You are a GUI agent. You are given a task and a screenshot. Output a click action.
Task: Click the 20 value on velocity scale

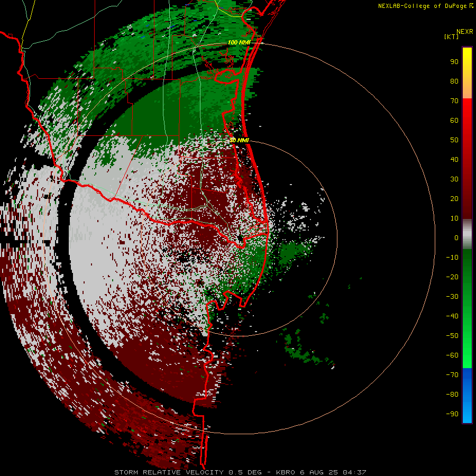pos(454,199)
